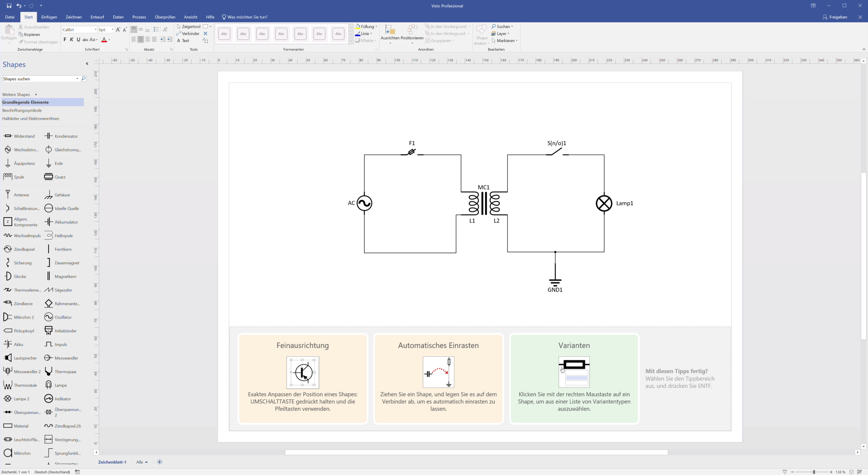Click the Lamp1 symbol in the circuit
868x475 pixels.
point(604,204)
